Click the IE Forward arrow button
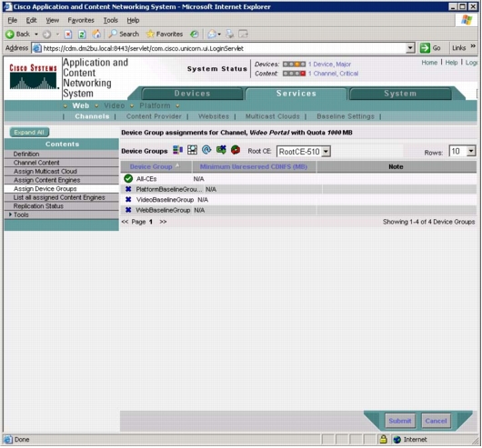Screen dimensions: 482x448 pos(46,35)
